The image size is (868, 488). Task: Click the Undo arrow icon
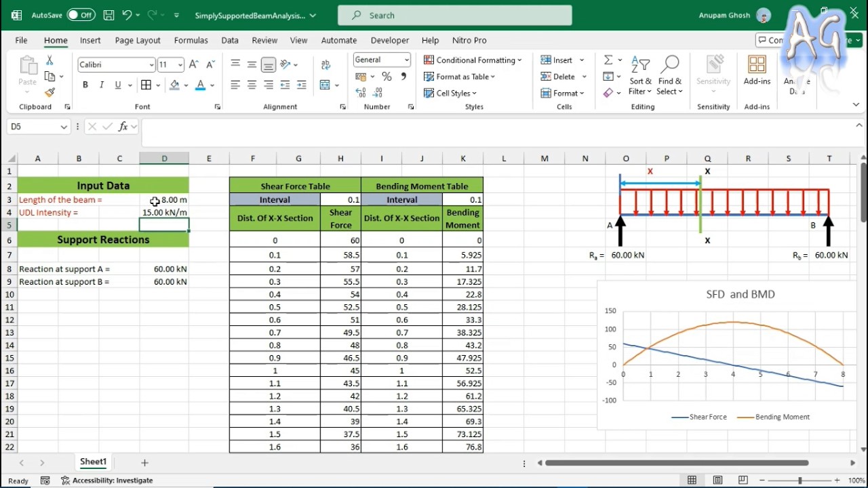click(127, 15)
